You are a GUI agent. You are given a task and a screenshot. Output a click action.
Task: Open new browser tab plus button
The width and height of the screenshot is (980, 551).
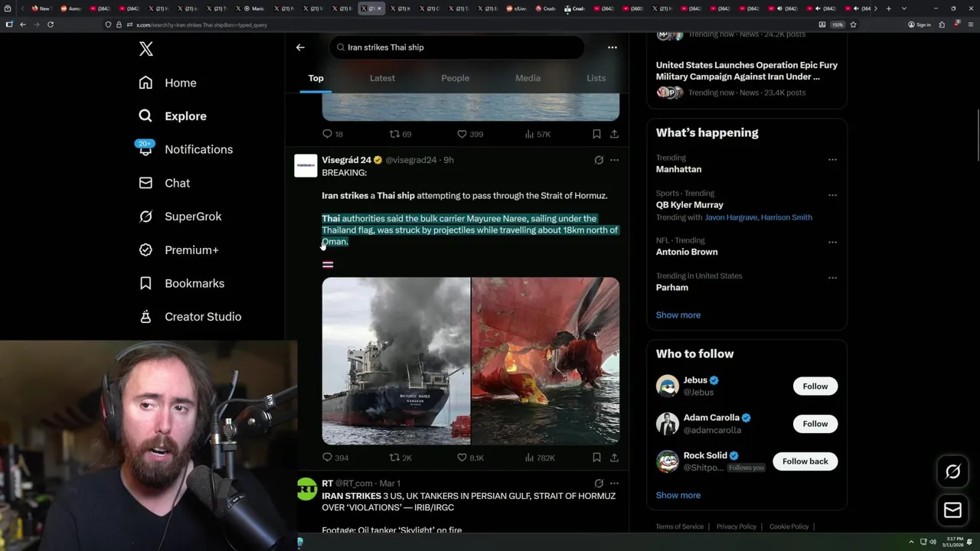(888, 8)
